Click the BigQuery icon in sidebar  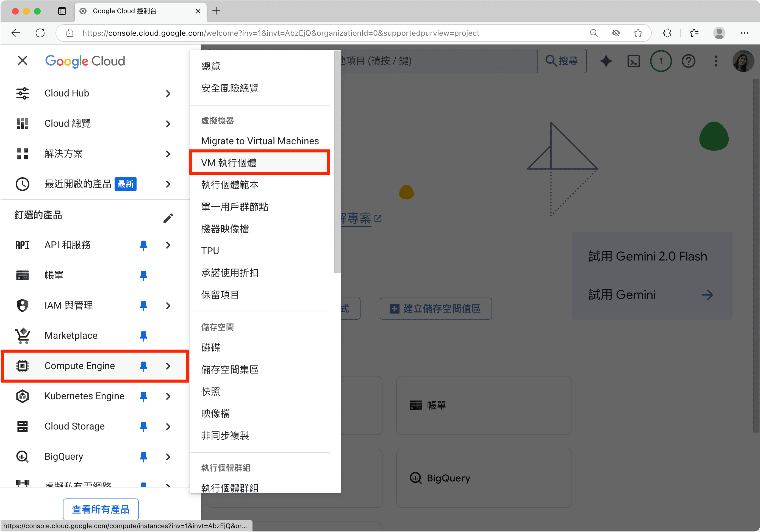point(23,457)
